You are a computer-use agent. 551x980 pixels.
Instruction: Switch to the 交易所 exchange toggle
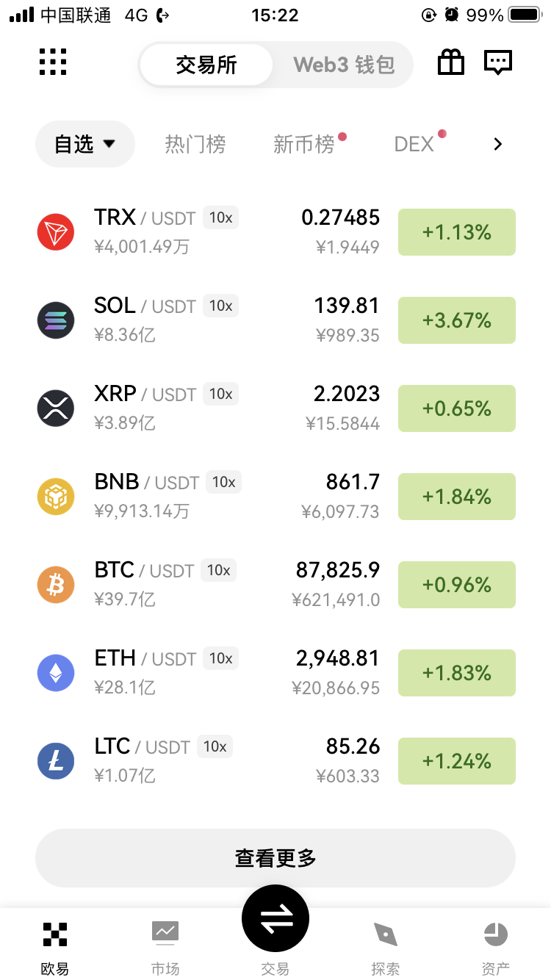[x=206, y=65]
